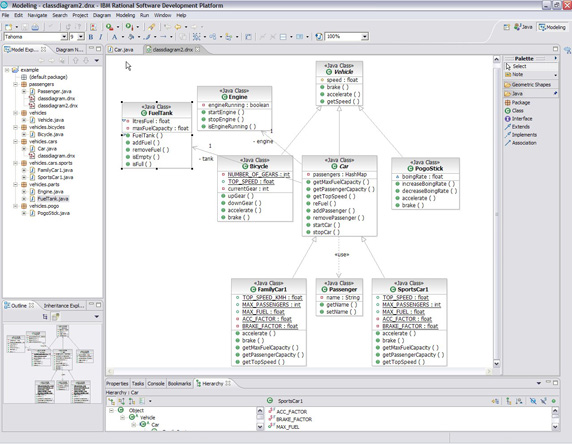Toggle Hide Fields in Hierarchy view
The width and height of the screenshot is (572, 444).
pos(533,401)
